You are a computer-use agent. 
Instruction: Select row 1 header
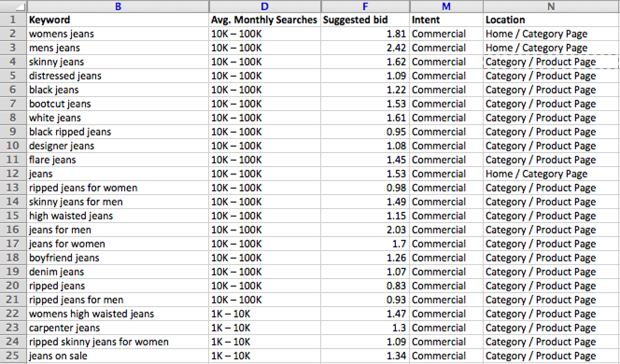13,20
